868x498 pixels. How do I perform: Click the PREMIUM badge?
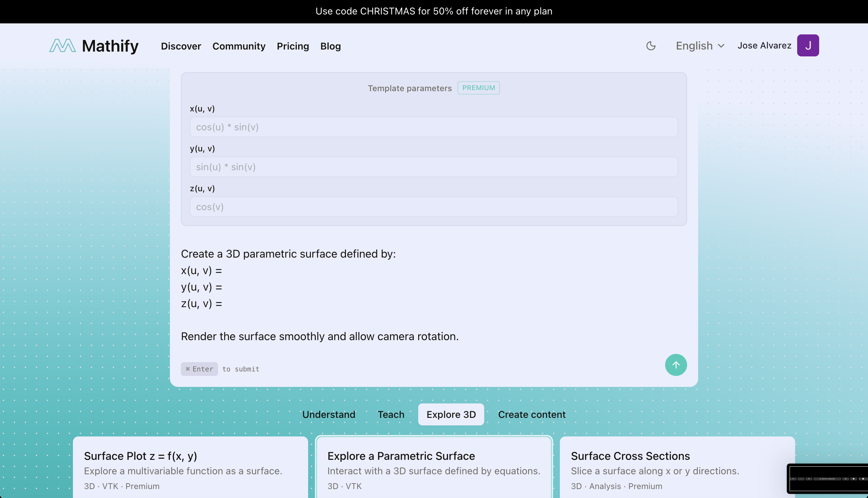(478, 88)
